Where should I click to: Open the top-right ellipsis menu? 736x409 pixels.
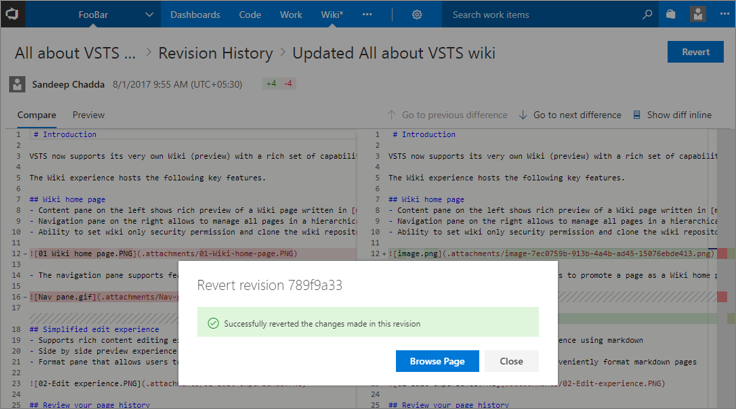[725, 15]
